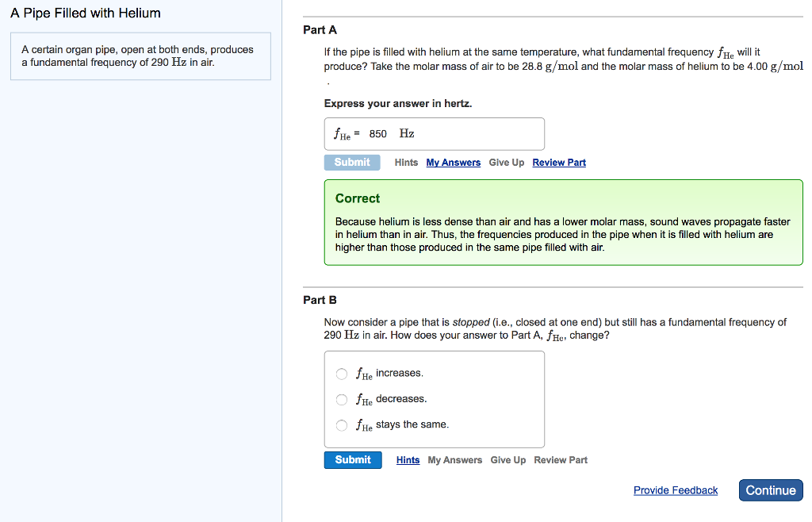
Task: Click the organ pipe problem statement box
Action: (x=140, y=56)
